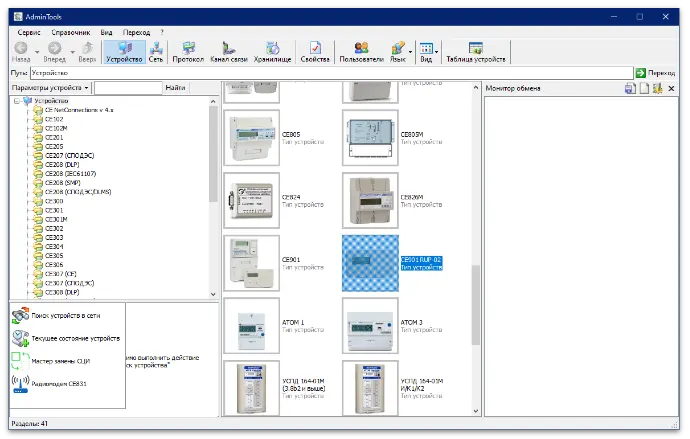
Task: Click the Устройство toolbar icon
Action: coord(124,51)
